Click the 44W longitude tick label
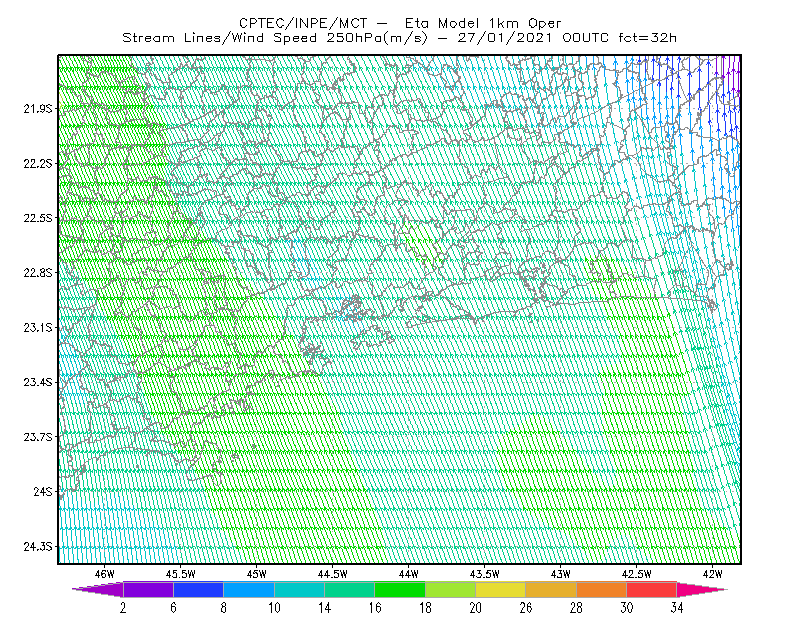 coord(408,574)
